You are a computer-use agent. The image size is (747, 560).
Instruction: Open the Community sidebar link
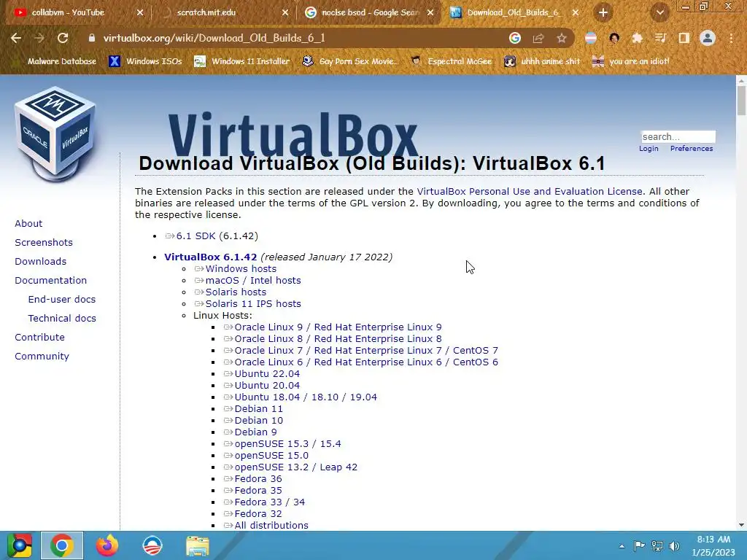point(42,356)
